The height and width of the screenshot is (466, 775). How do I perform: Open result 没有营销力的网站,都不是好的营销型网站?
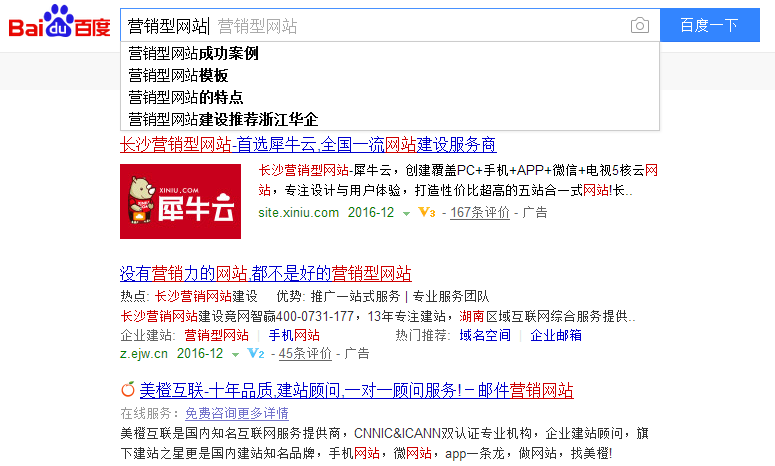pos(265,273)
